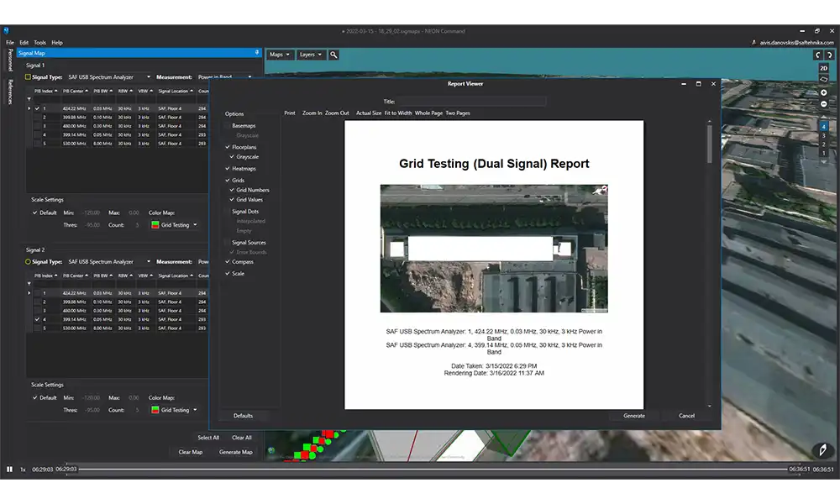Click the user account icon near email
Screen dimensions: 840x504
[753, 42]
